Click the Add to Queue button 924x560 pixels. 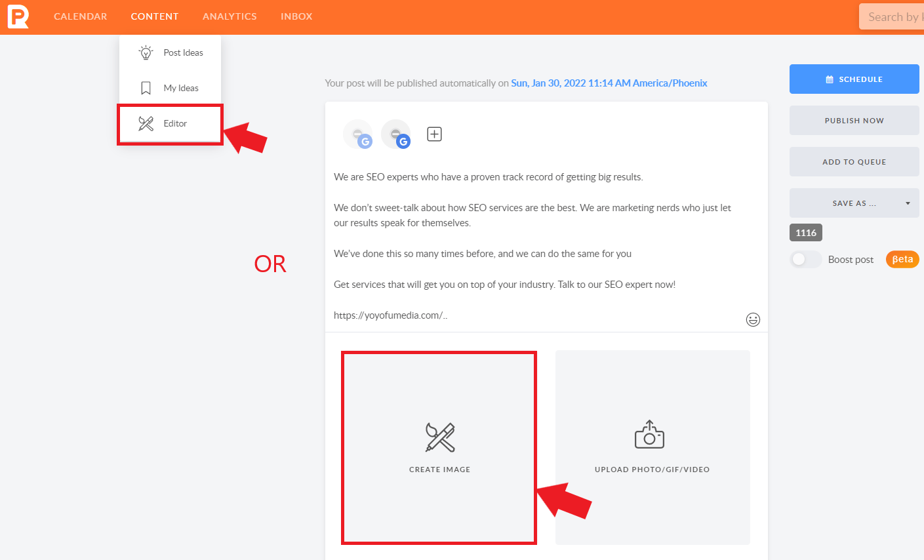854,162
